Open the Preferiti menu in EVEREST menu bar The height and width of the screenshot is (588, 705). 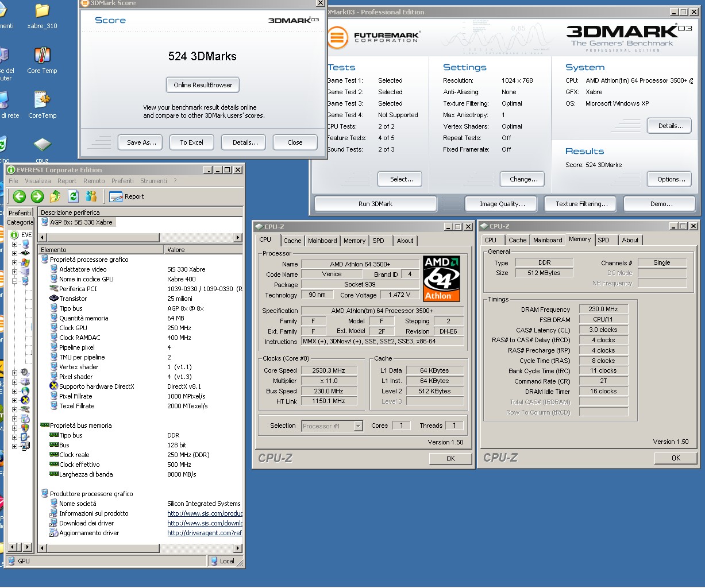pyautogui.click(x=122, y=181)
